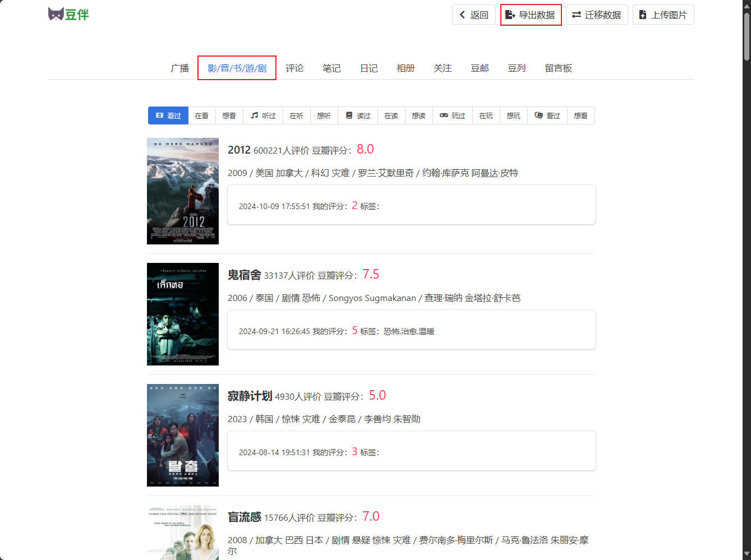
Task: Click the 豆伴 cat logo
Action: 68,14
